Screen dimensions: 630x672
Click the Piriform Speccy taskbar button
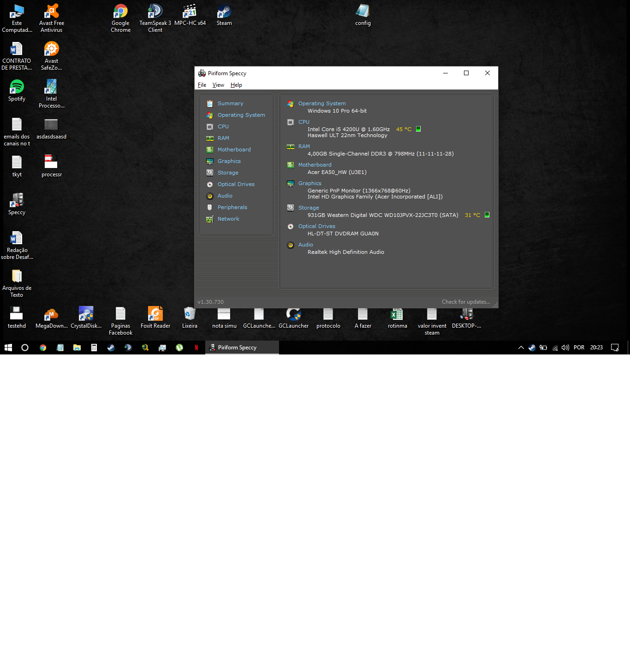coord(242,348)
